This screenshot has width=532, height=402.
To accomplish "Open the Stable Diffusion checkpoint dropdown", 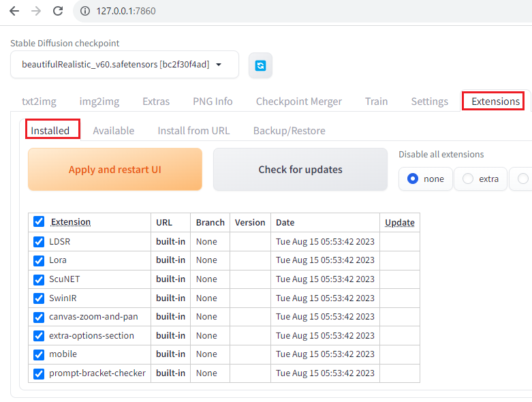I will [x=124, y=65].
